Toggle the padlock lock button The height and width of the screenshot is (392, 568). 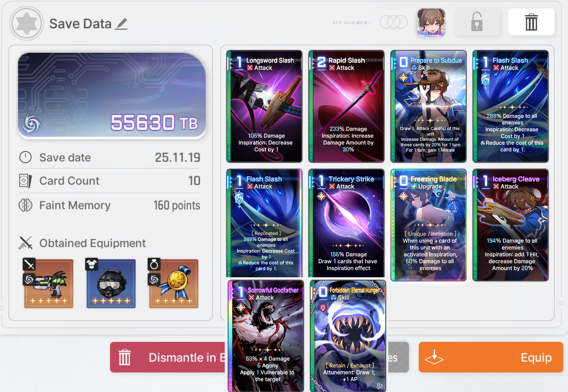tap(477, 22)
